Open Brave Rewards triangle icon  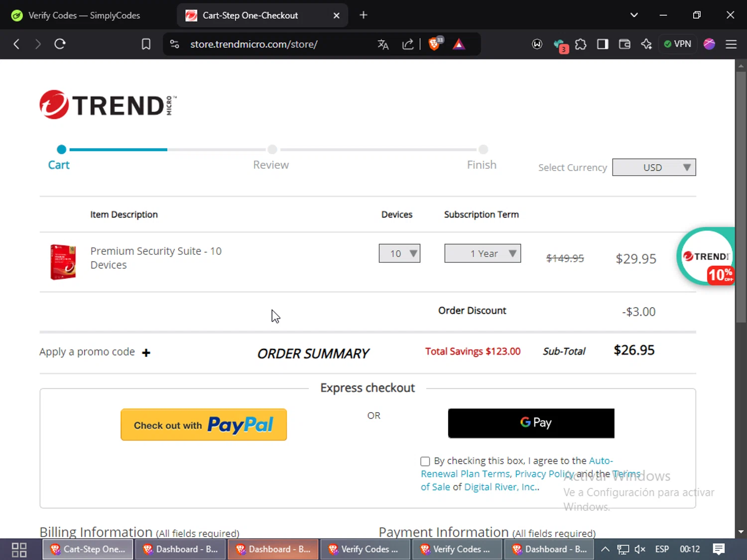pyautogui.click(x=459, y=44)
